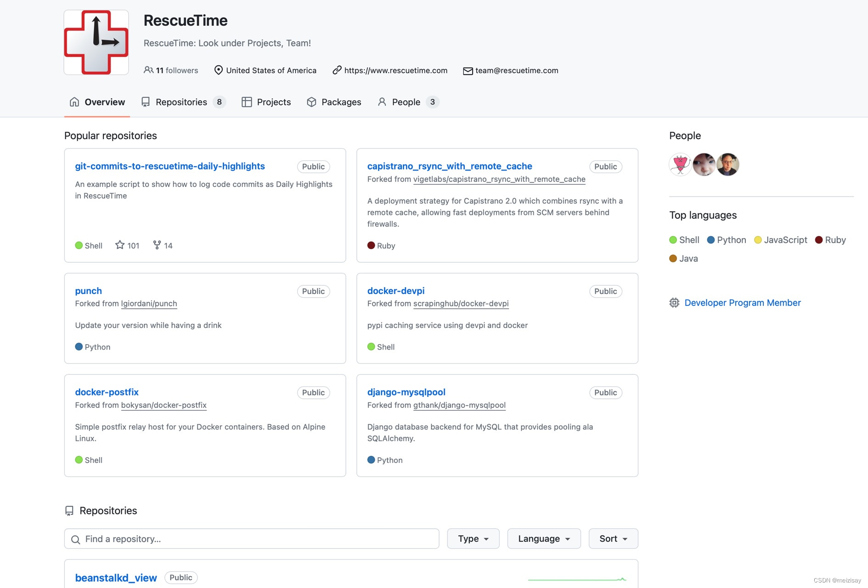Click the Projects table icon
Viewport: 868px width, 588px height.
[247, 102]
